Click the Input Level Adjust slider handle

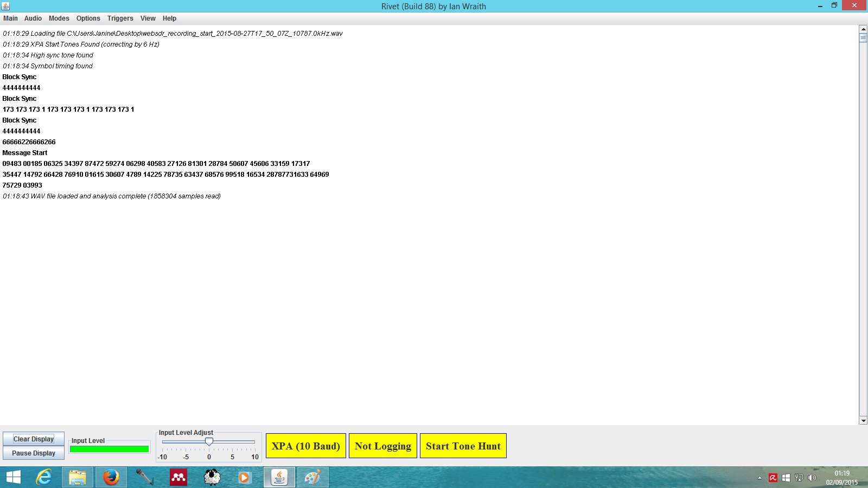click(209, 441)
